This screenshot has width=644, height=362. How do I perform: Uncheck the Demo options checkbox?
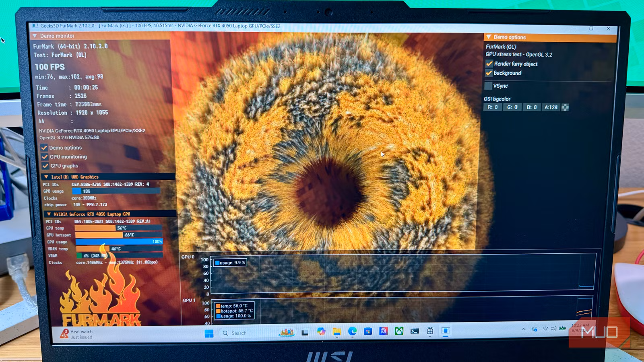[x=44, y=148]
